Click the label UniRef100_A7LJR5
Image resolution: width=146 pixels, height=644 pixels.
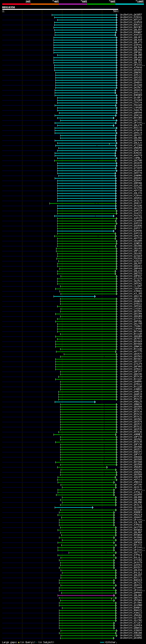[131, 294]
